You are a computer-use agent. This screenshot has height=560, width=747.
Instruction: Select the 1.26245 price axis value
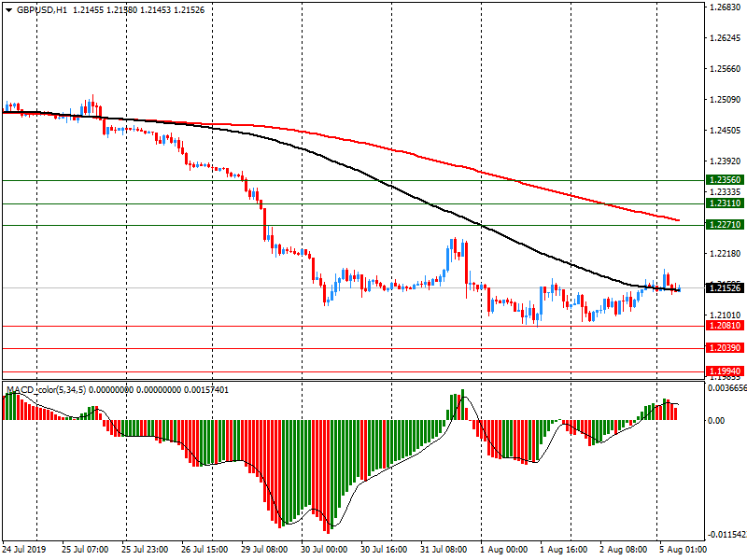coord(726,38)
